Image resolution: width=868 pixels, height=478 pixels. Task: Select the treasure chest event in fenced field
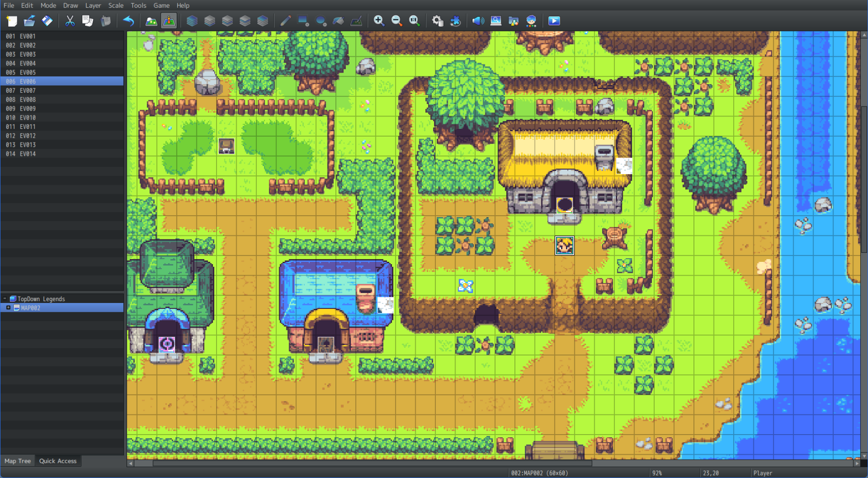coord(227,146)
